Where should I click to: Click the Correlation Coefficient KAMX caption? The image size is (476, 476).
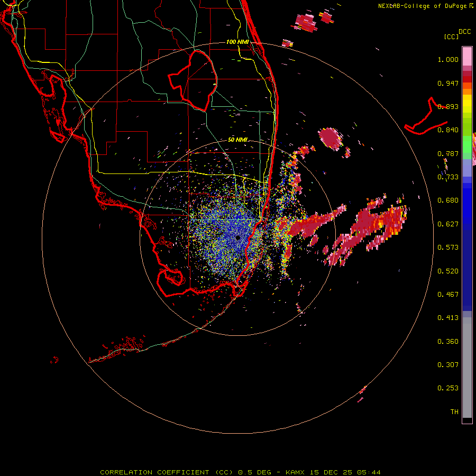click(240, 472)
